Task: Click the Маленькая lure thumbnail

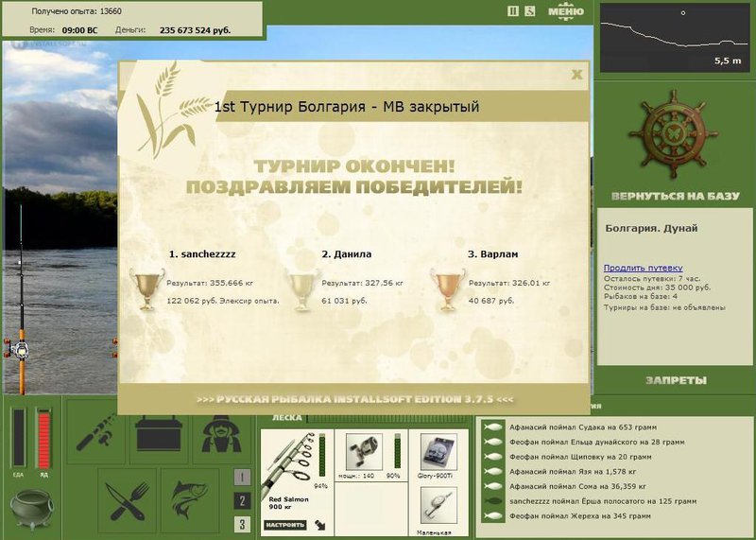Action: tap(438, 505)
